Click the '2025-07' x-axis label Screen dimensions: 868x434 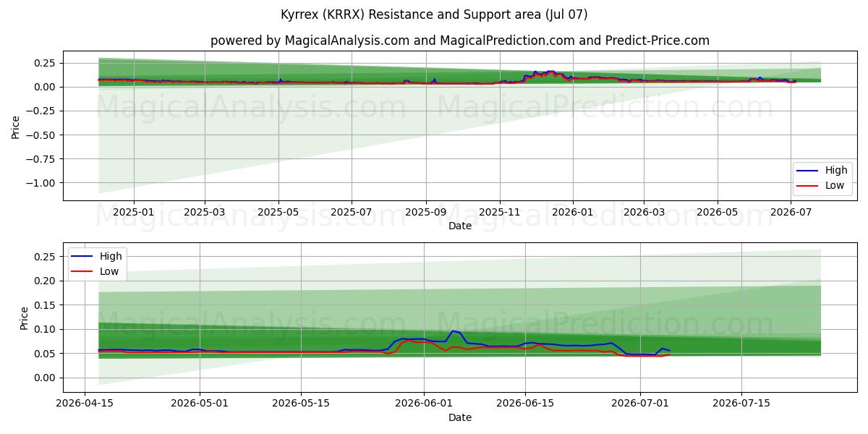tap(352, 212)
